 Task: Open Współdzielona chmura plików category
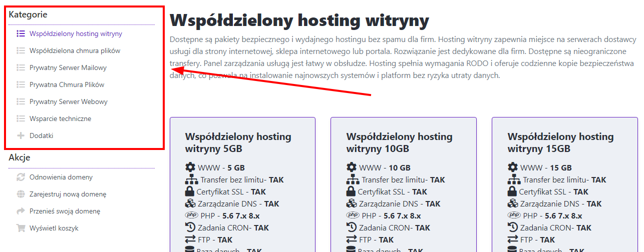tap(75, 51)
